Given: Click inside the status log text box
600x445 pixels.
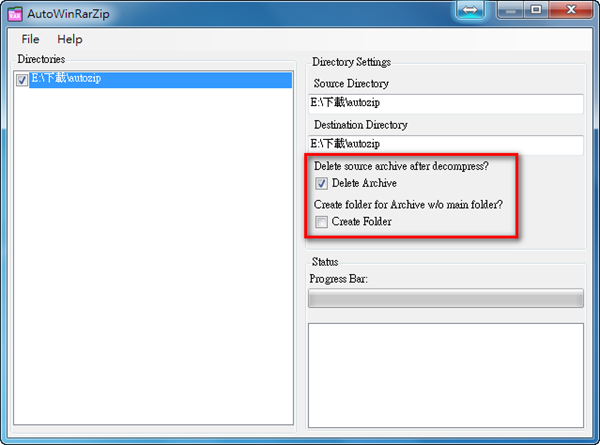Looking at the screenshot, I should point(446,375).
